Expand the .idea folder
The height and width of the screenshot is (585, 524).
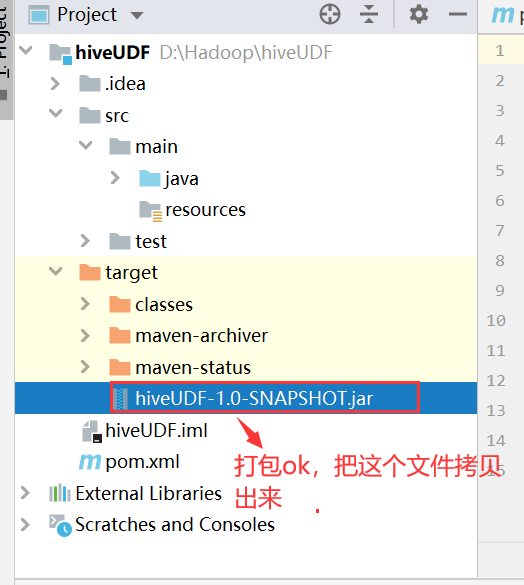pos(55,83)
